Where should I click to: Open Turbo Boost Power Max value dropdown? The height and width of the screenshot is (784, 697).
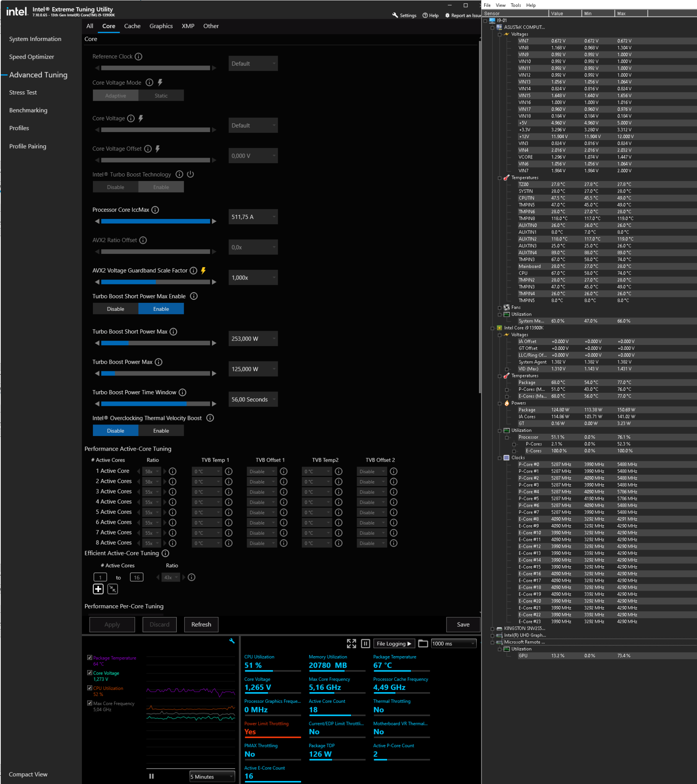pos(253,369)
